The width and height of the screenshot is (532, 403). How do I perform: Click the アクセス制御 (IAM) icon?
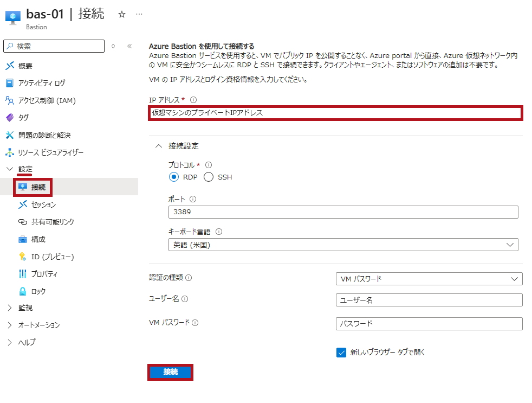[x=10, y=100]
